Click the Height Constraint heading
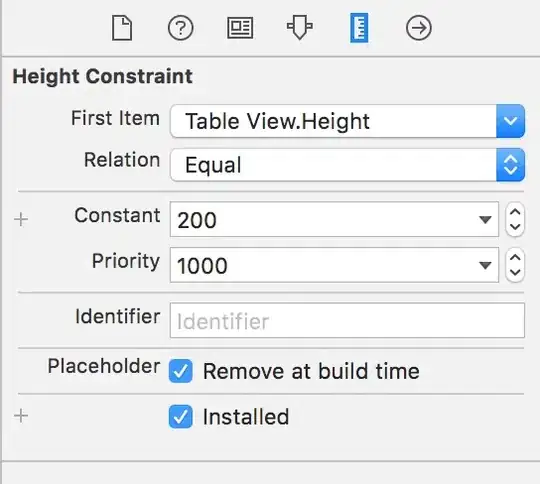The height and width of the screenshot is (484, 540). click(x=102, y=76)
